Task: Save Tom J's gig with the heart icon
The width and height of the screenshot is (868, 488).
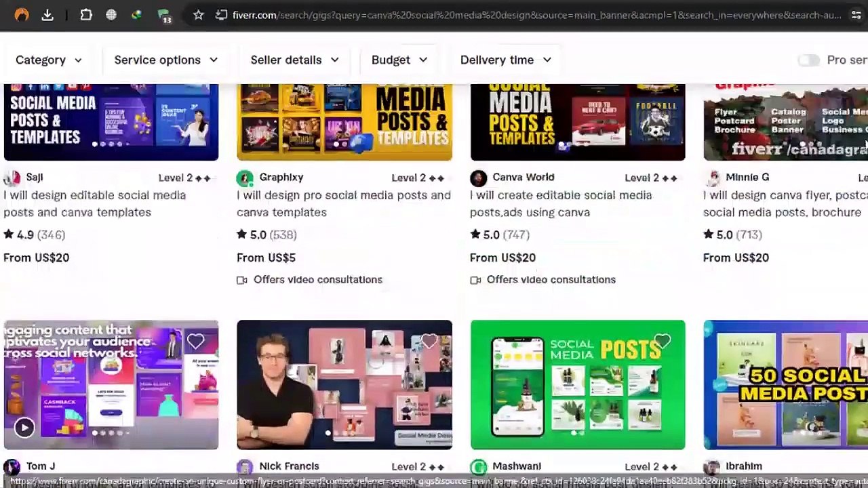Action: (x=195, y=342)
